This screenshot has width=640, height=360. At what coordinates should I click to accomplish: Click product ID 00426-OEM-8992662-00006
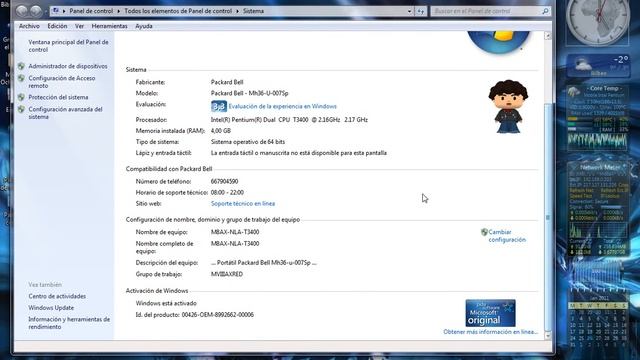pos(218,315)
